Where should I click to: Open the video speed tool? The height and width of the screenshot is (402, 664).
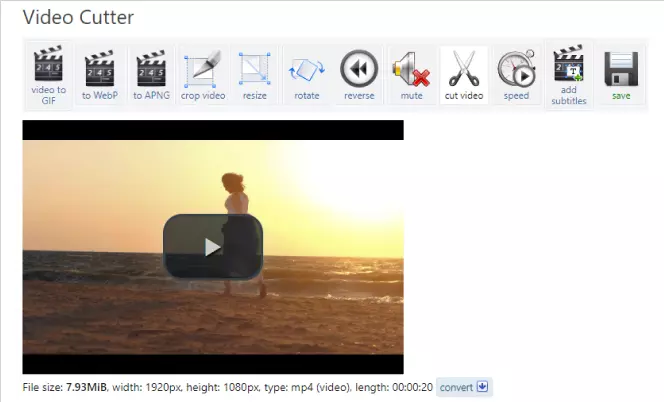tap(516, 75)
